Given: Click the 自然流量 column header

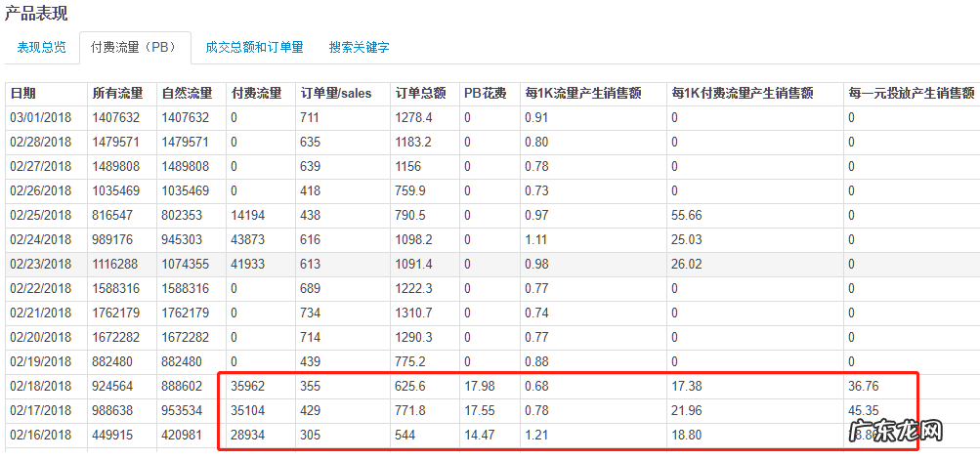Looking at the screenshot, I should tap(186, 94).
